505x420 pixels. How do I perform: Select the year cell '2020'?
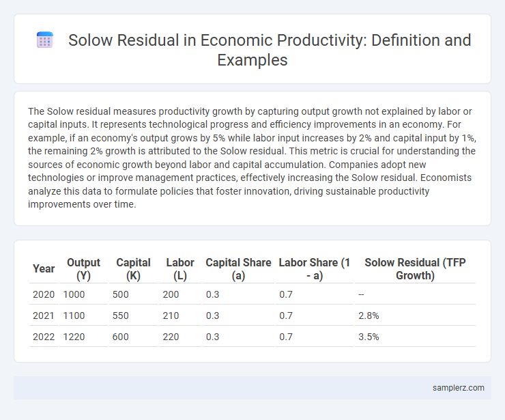click(44, 294)
